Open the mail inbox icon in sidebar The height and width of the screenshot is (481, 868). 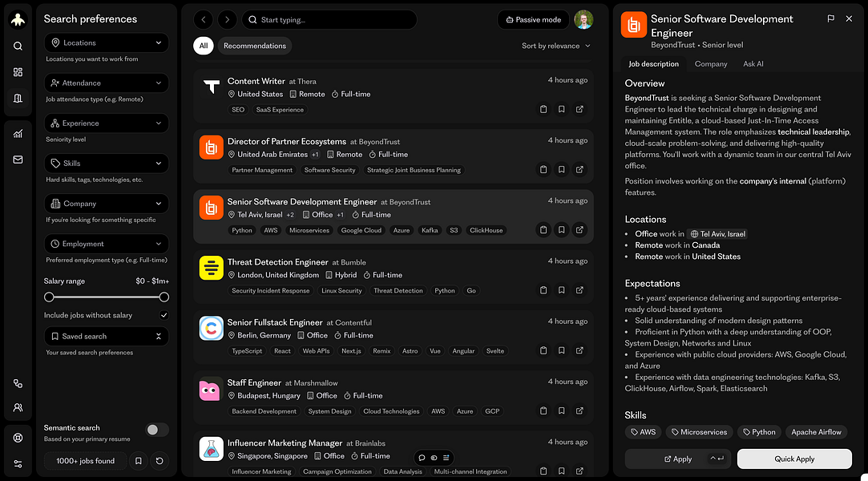[x=18, y=160]
